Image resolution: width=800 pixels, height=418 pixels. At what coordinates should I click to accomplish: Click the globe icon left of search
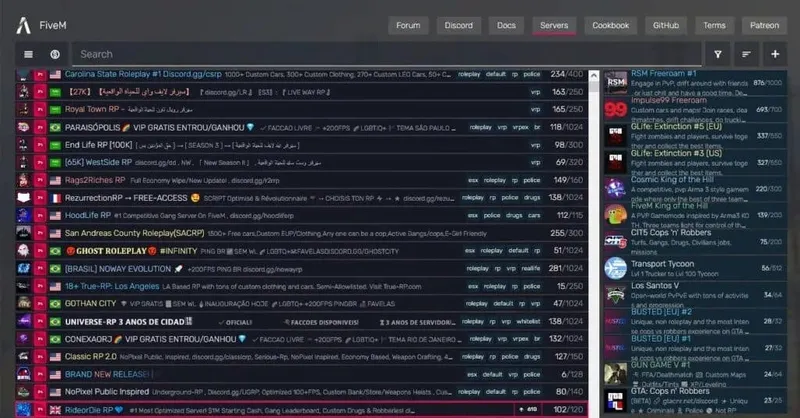[x=54, y=54]
